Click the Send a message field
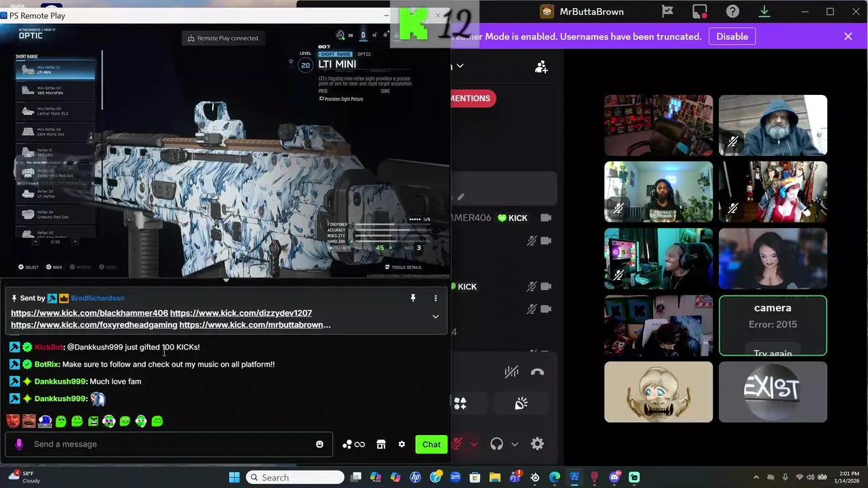 tap(170, 444)
